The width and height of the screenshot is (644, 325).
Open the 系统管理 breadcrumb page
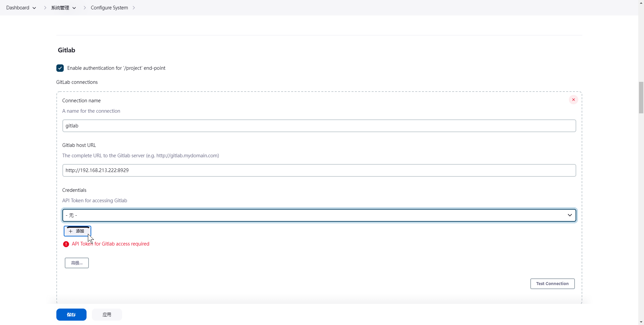point(60,8)
